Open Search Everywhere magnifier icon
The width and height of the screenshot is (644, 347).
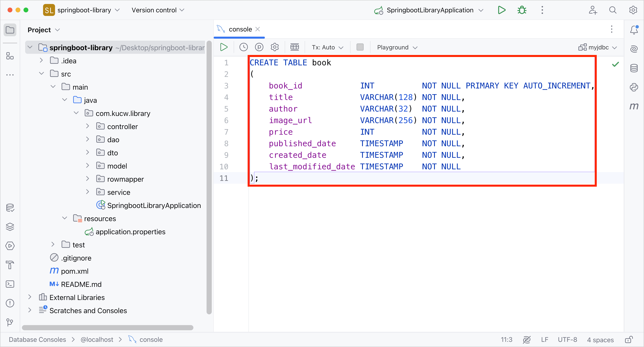click(x=613, y=10)
